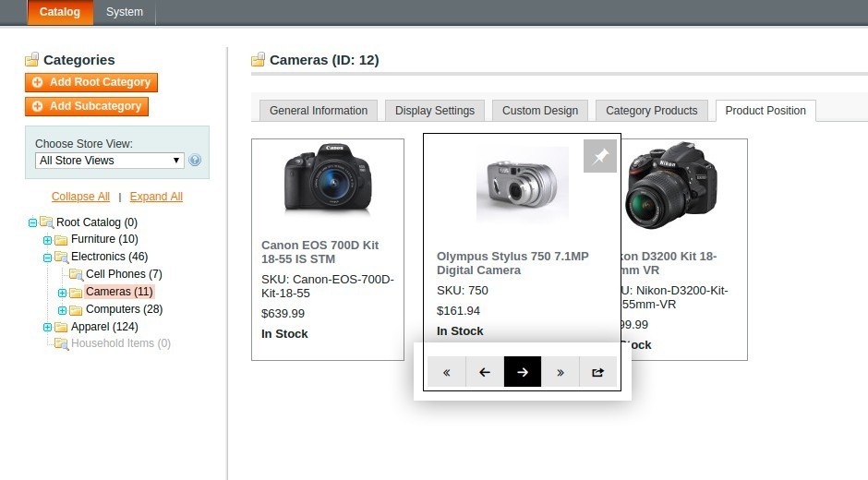Click the Apparel folder icon
The width and height of the screenshot is (868, 480).
[x=62, y=327]
